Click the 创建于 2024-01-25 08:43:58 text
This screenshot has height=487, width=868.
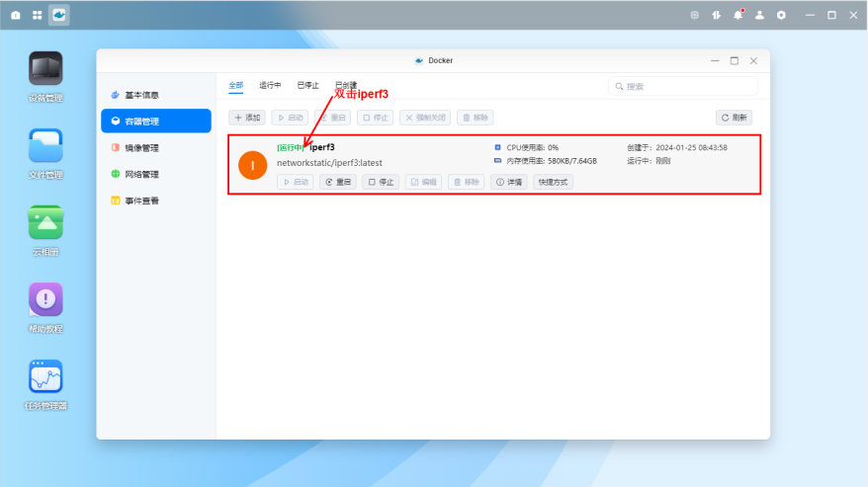tap(677, 147)
